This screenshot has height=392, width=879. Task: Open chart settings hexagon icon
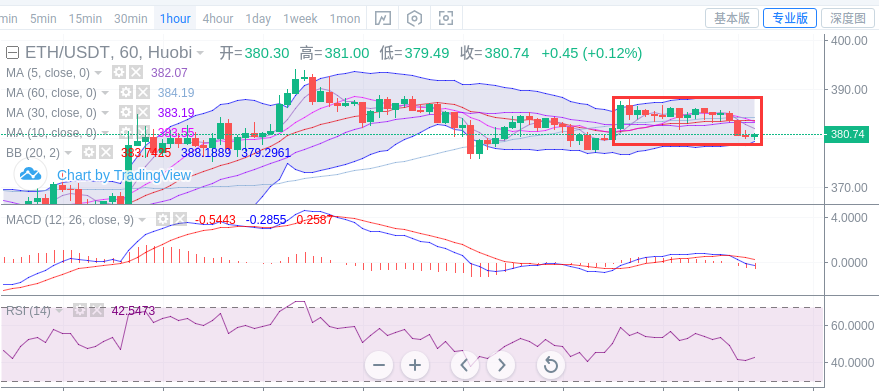414,19
